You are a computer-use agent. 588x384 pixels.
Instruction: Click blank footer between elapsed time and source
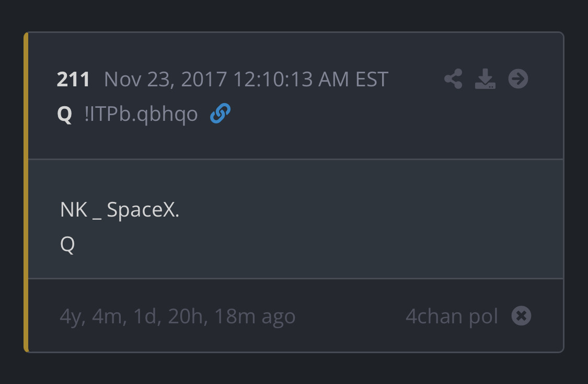pyautogui.click(x=350, y=317)
